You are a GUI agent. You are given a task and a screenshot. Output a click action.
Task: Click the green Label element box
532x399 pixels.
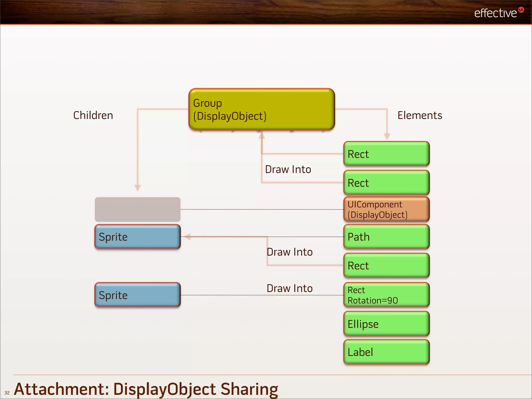386,352
